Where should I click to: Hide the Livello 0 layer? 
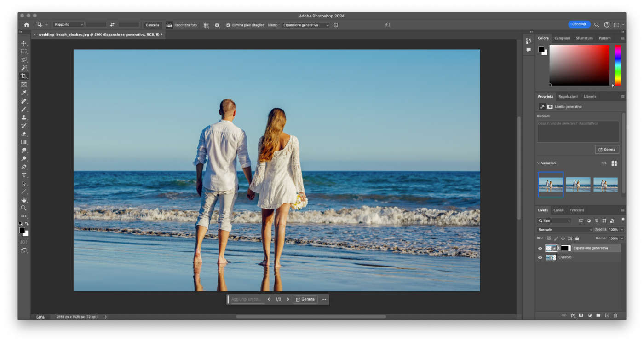(x=540, y=257)
